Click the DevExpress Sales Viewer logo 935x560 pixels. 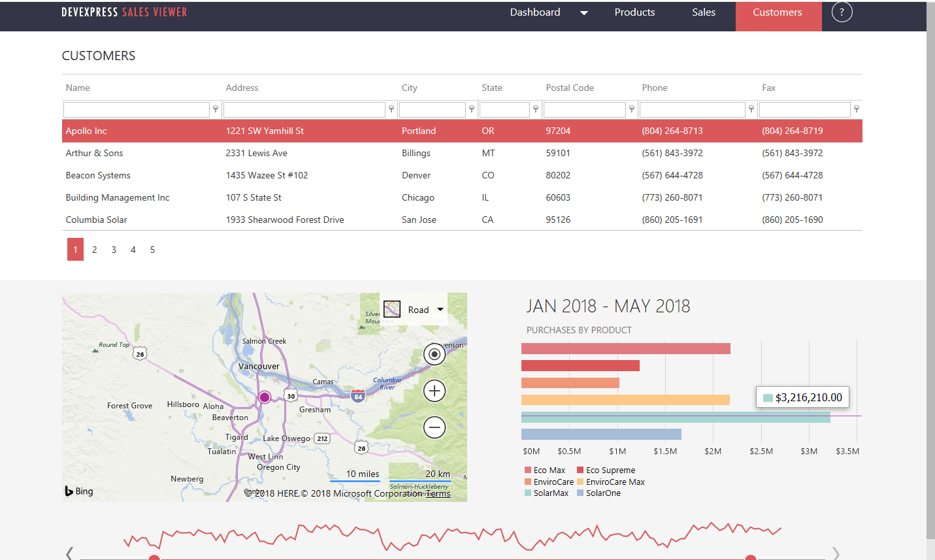[x=124, y=12]
